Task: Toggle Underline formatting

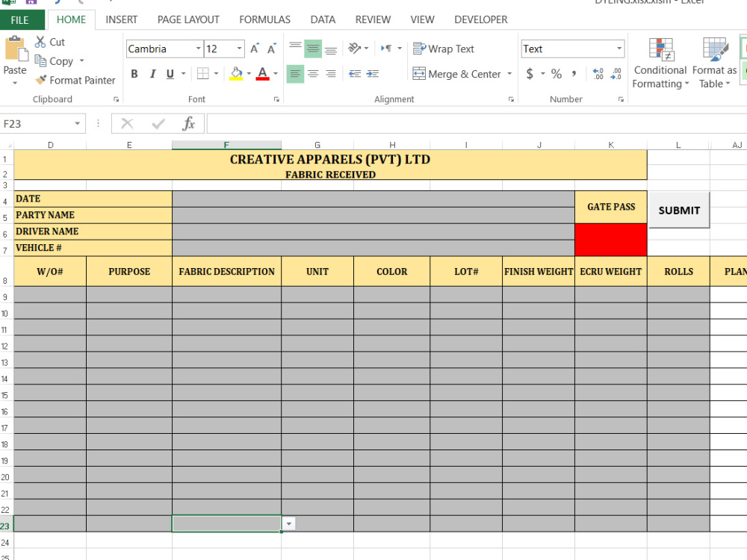Action: (170, 74)
